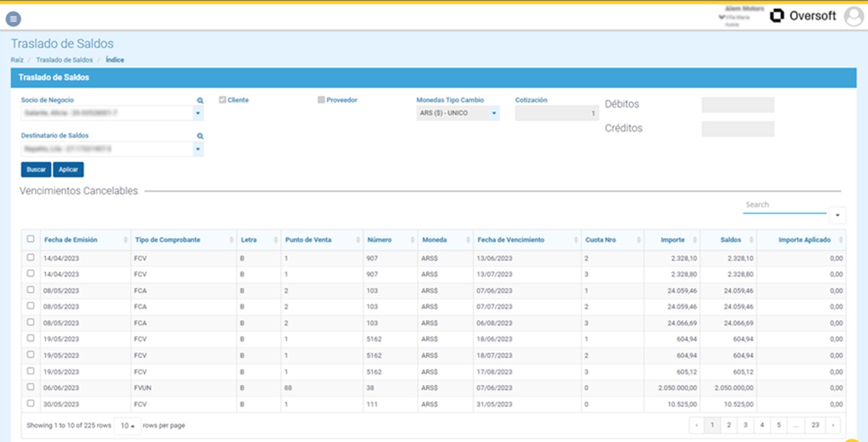Select current page 1 in pagination
The width and height of the screenshot is (868, 442).
click(712, 425)
